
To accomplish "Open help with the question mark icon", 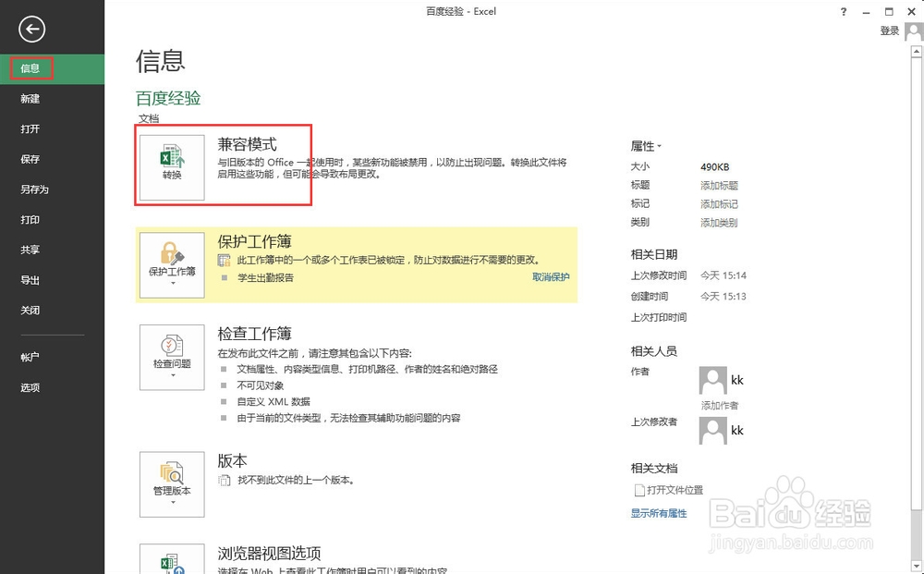I will [844, 11].
